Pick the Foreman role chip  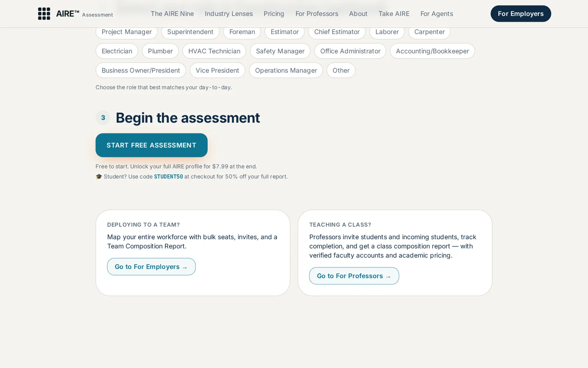(x=242, y=32)
